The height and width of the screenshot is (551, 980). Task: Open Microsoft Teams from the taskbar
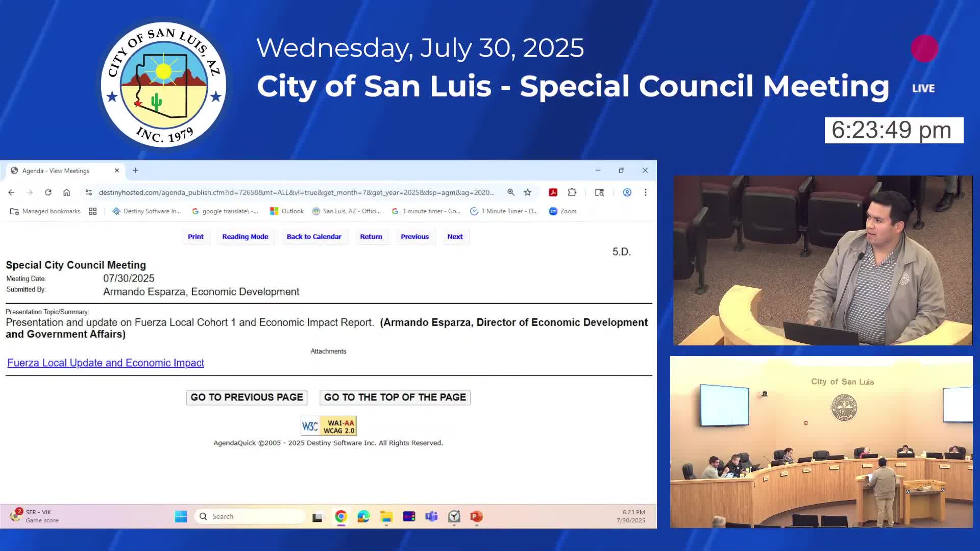tap(431, 516)
